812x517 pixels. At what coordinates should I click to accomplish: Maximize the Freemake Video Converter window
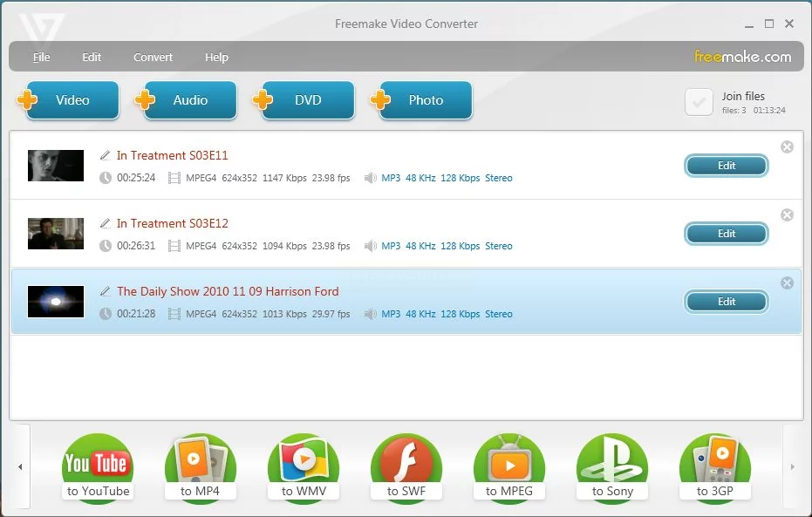[769, 24]
